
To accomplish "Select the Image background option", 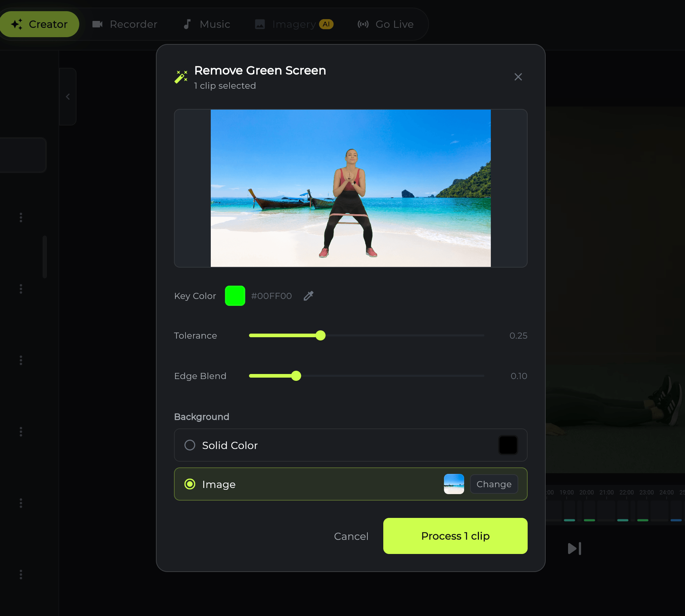I will (x=189, y=484).
